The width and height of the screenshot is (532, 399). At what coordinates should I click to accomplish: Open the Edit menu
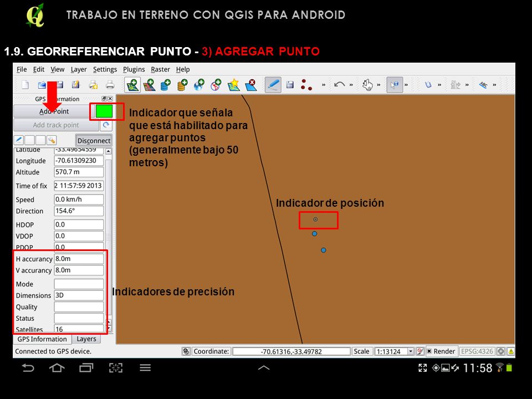pos(39,70)
